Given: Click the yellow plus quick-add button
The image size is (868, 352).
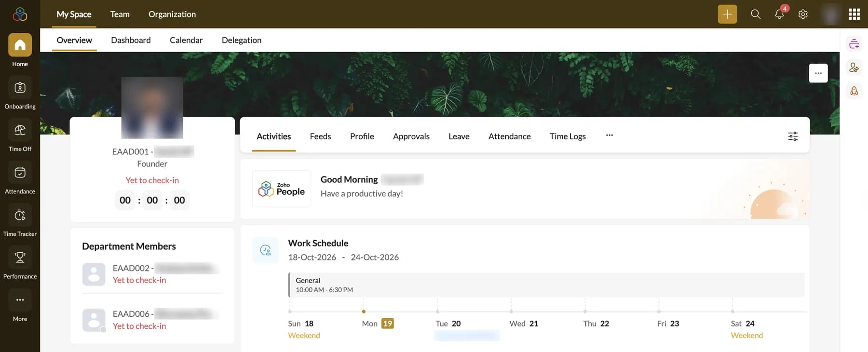Looking at the screenshot, I should pos(727,14).
